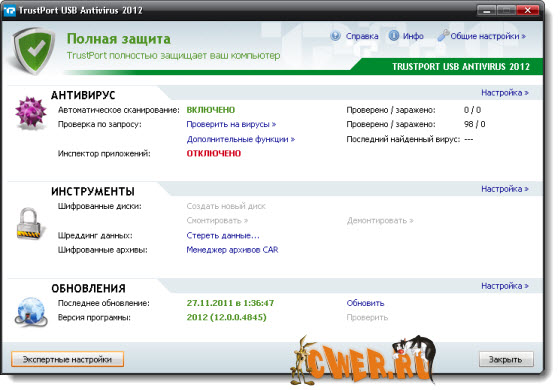Open the Инфо link
This screenshot has width=560, height=390.
(x=413, y=36)
